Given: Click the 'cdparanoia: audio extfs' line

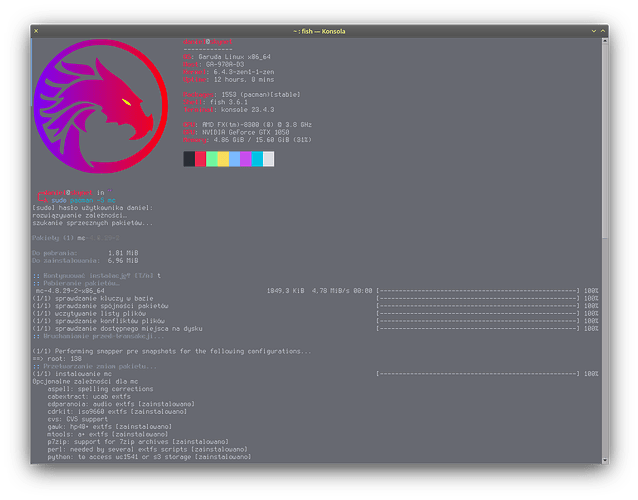Looking at the screenshot, I should coord(121,404).
